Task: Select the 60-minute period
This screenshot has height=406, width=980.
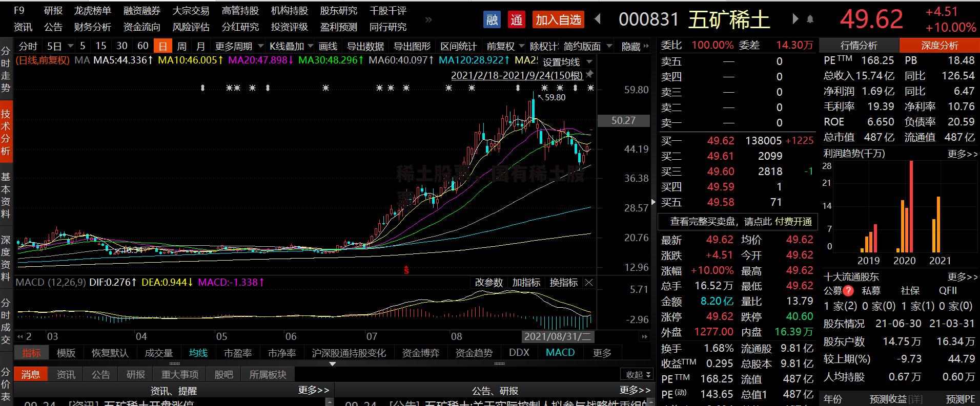Action: point(143,46)
